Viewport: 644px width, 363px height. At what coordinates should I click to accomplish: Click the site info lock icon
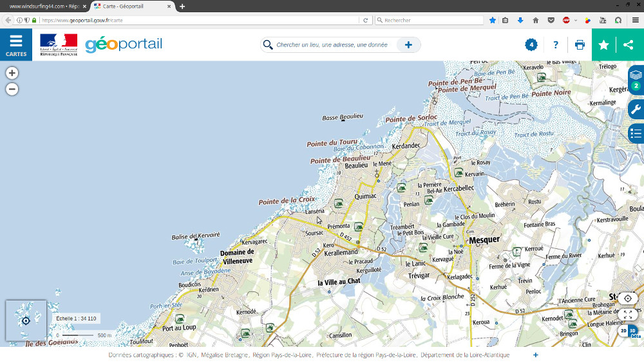point(34,20)
